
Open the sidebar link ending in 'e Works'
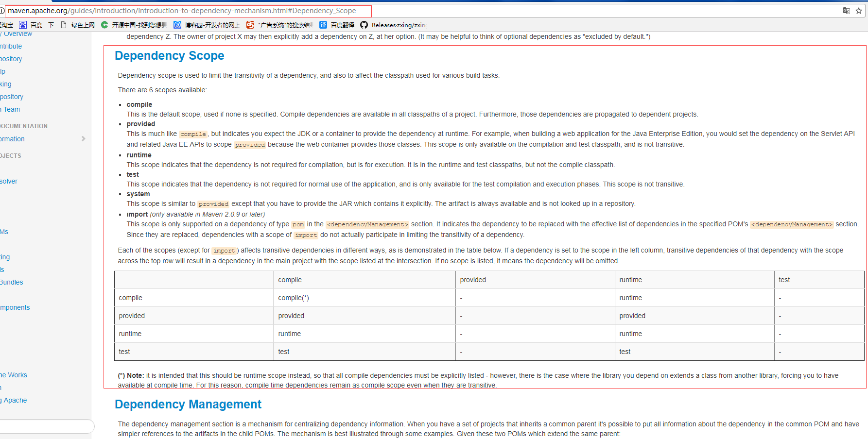(x=14, y=375)
